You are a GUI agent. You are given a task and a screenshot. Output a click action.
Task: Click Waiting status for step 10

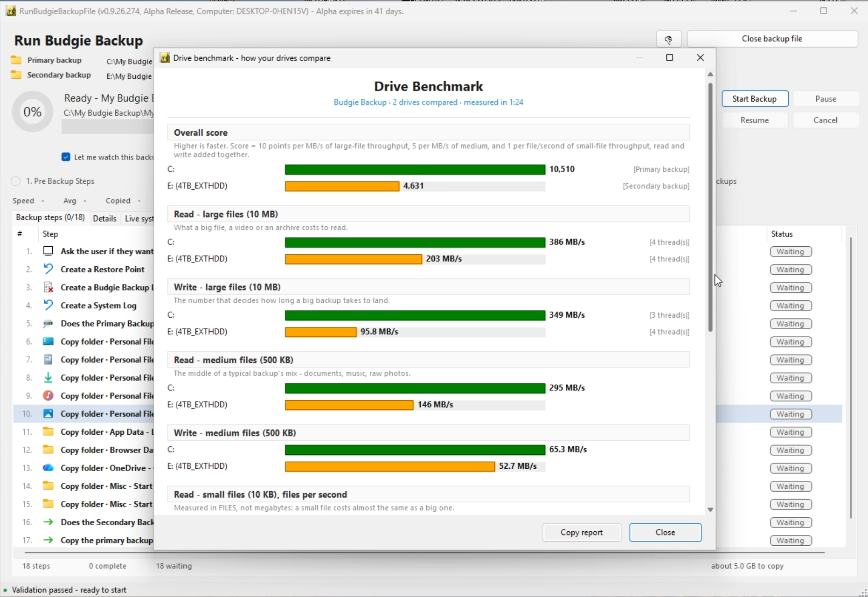point(791,414)
